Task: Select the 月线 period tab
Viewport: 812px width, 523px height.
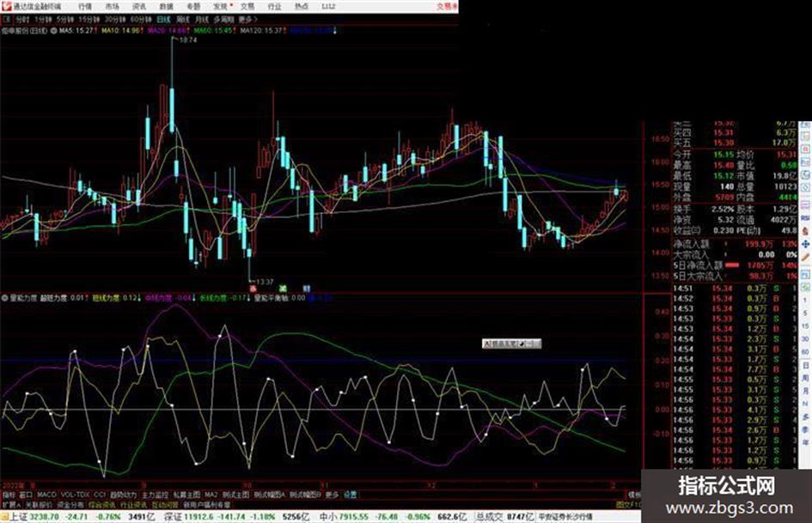Action: [201, 20]
